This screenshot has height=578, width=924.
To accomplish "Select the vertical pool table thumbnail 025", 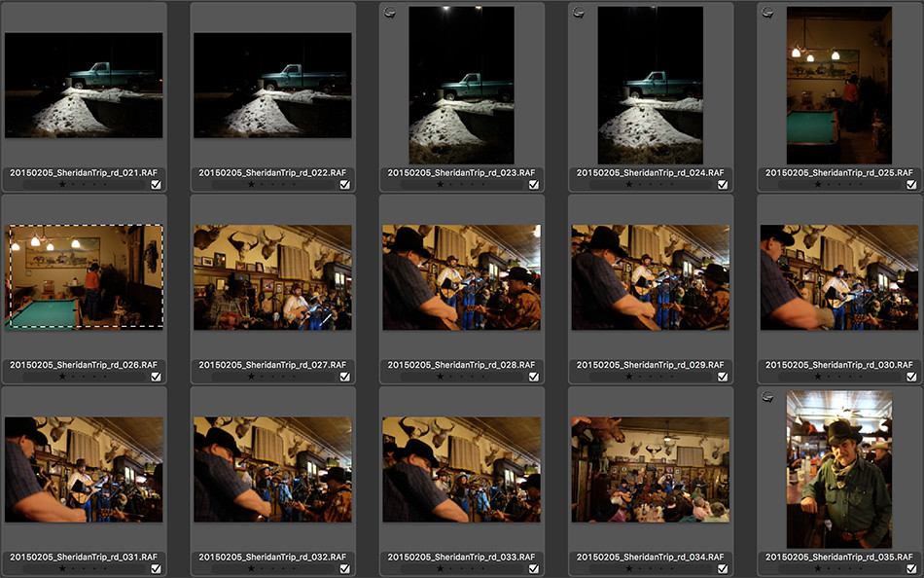I will (x=839, y=86).
